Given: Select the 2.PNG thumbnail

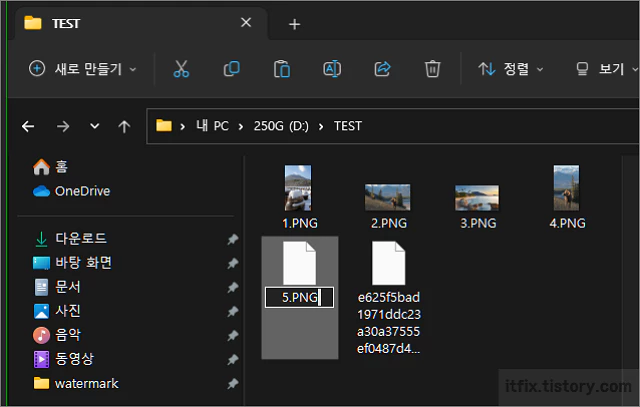Looking at the screenshot, I should click(387, 197).
